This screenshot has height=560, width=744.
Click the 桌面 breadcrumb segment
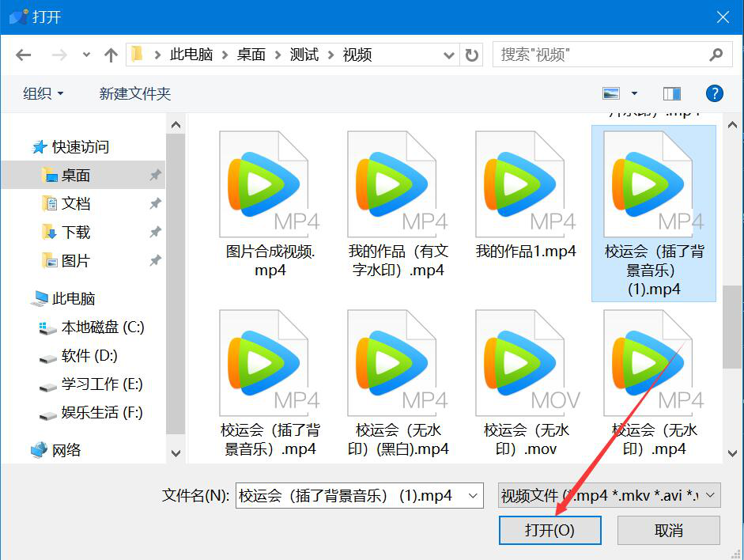pyautogui.click(x=251, y=55)
